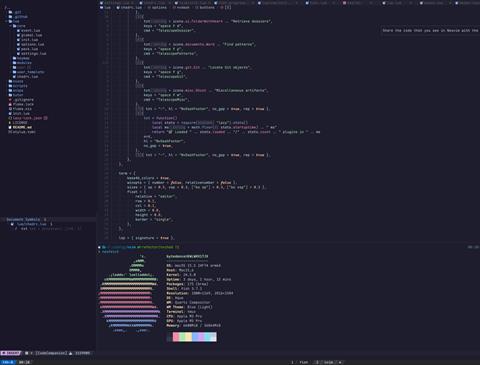Click the lua icon in the breadcrumb bar
The width and height of the screenshot is (480, 365).
coord(101,7)
